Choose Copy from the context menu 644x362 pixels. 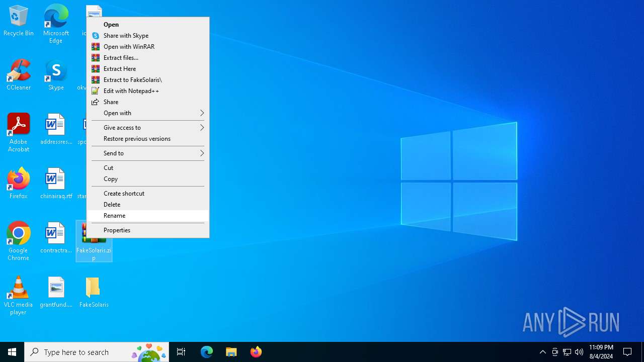148,179
